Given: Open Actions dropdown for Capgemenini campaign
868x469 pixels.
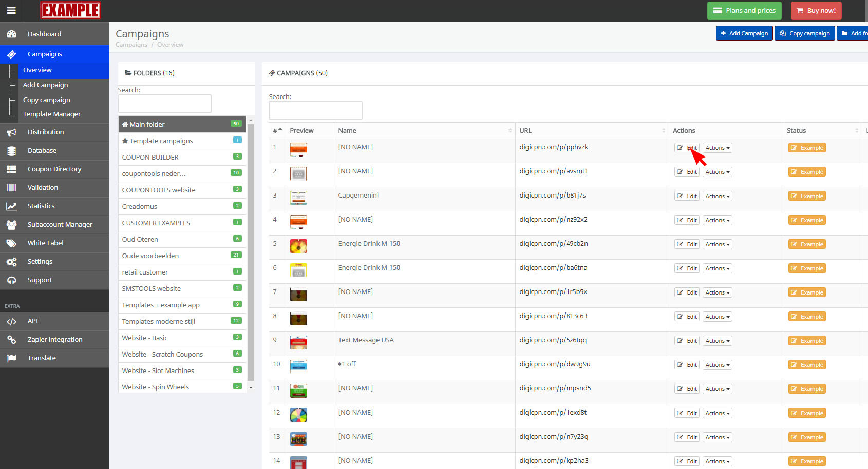Looking at the screenshot, I should [x=717, y=196].
